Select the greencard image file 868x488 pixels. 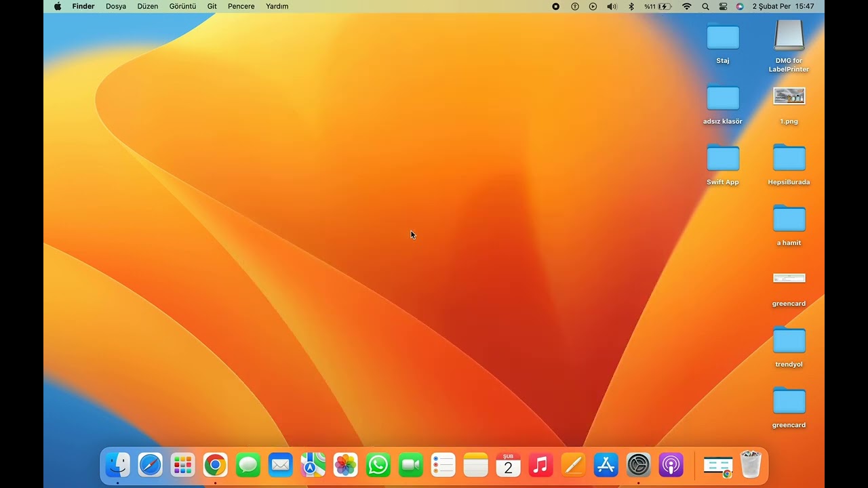(789, 278)
